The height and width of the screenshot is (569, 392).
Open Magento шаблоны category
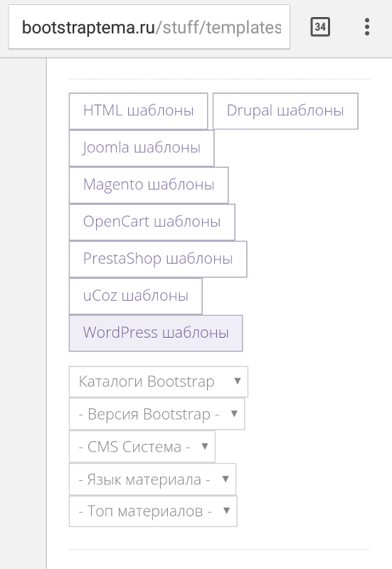point(149,185)
